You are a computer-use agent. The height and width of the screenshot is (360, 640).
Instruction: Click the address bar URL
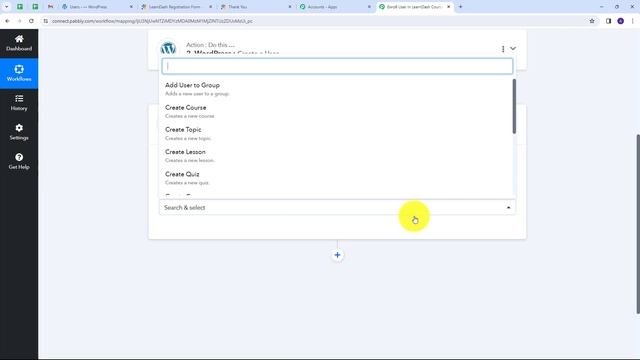[152, 21]
